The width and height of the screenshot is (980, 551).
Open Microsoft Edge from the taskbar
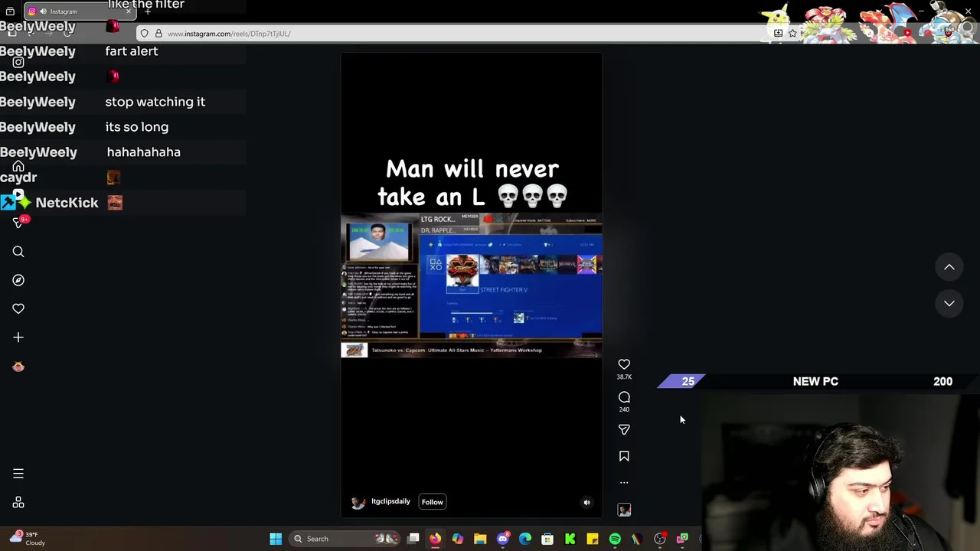click(x=525, y=539)
